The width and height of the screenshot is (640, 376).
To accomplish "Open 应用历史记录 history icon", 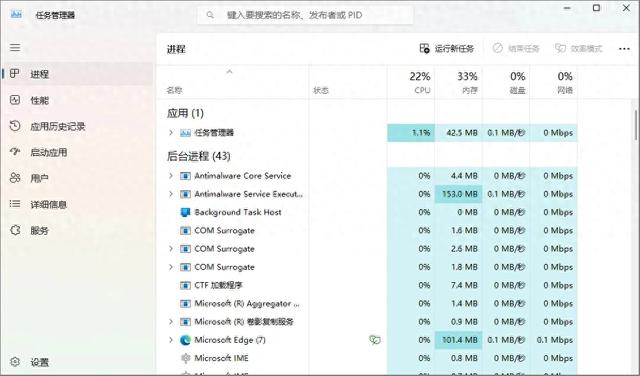I will [x=15, y=126].
